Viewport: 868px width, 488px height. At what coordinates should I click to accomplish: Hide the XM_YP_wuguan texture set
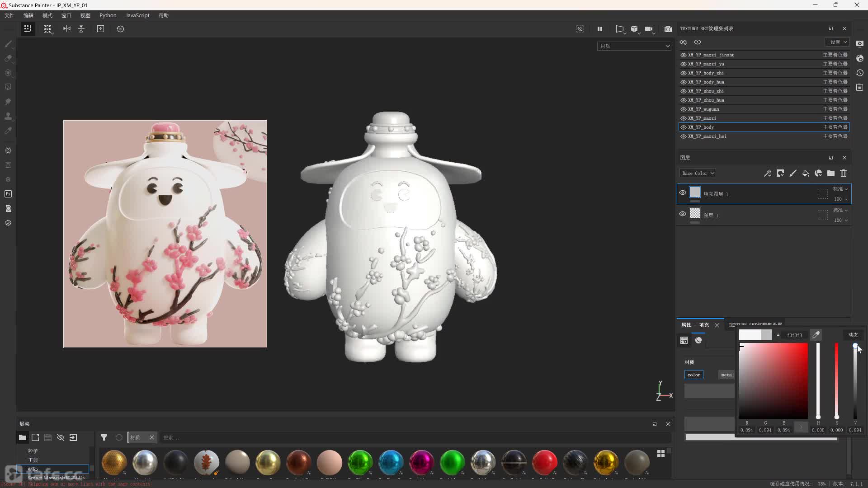[683, 109]
